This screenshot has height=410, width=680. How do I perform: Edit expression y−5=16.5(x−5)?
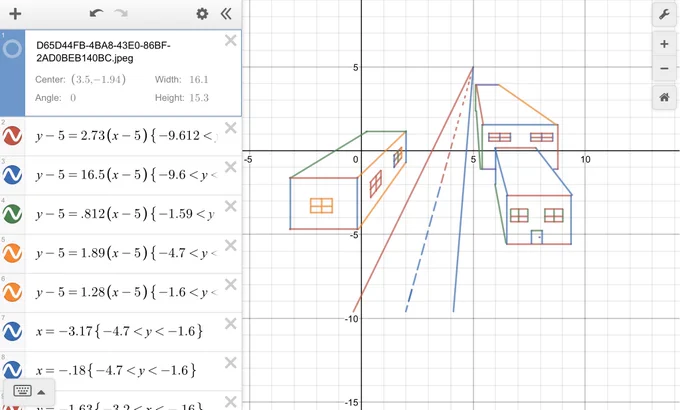tap(127, 175)
